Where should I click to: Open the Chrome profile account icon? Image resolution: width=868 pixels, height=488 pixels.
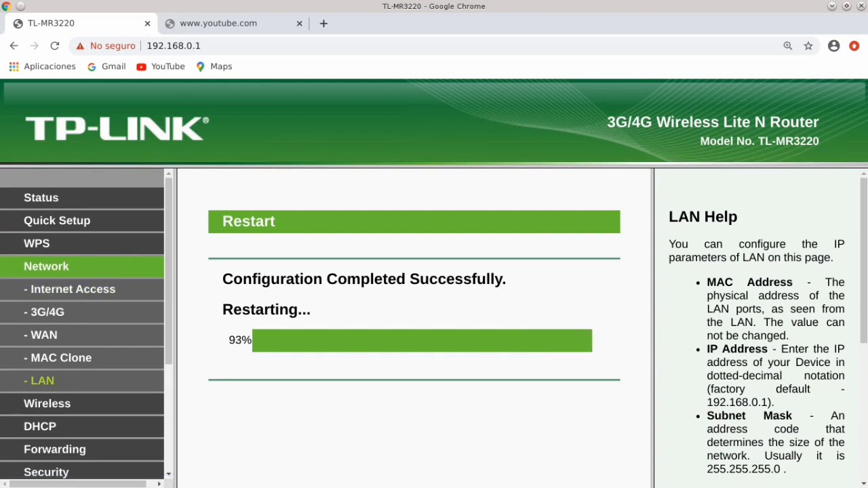[x=834, y=45]
